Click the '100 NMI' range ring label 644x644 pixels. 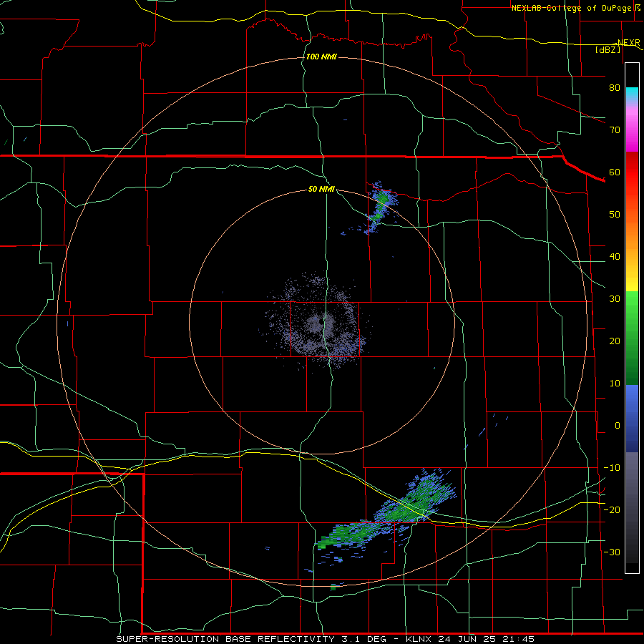(321, 57)
